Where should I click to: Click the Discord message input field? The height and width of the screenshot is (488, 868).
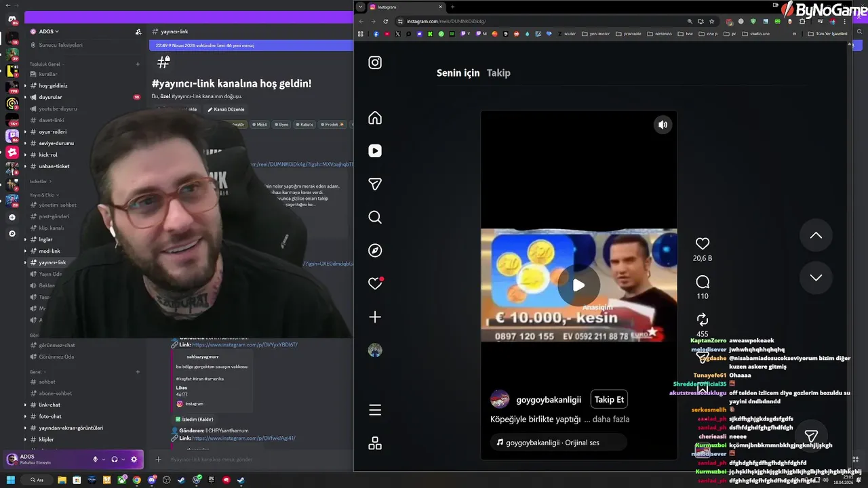click(x=251, y=460)
